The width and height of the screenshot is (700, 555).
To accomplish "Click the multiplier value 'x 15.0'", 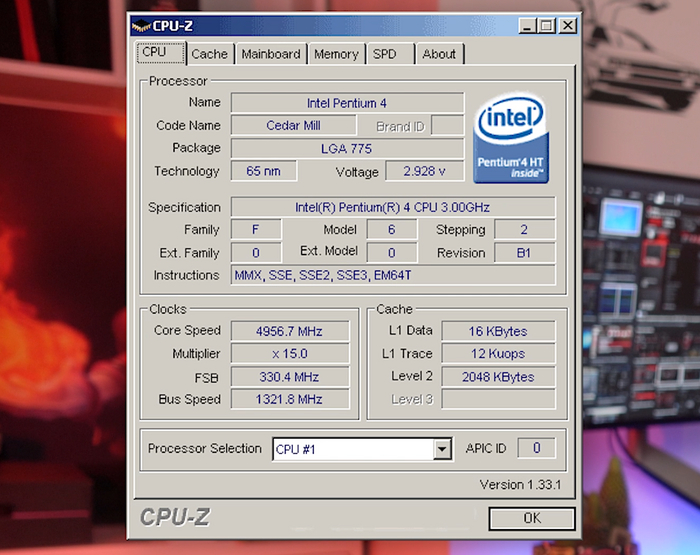I will pyautogui.click(x=290, y=354).
